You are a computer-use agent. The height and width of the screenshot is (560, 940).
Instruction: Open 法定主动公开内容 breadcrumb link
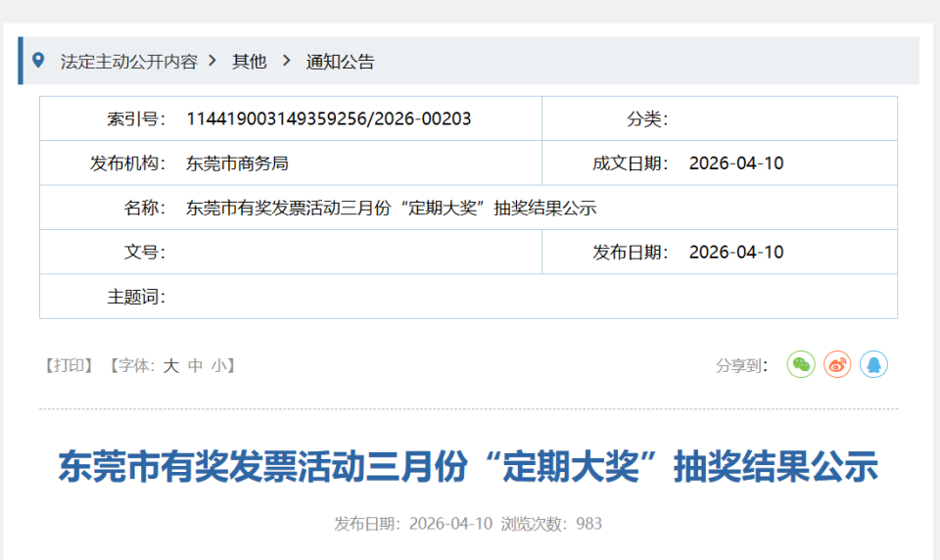129,62
